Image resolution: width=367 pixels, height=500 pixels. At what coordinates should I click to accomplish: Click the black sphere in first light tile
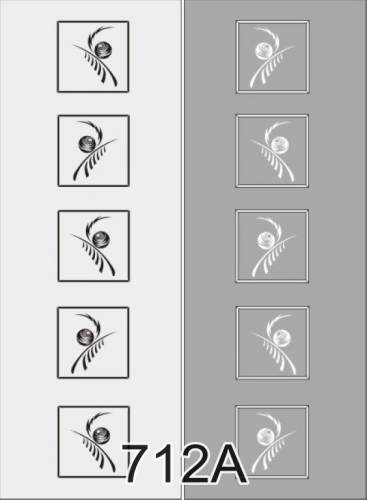(103, 49)
